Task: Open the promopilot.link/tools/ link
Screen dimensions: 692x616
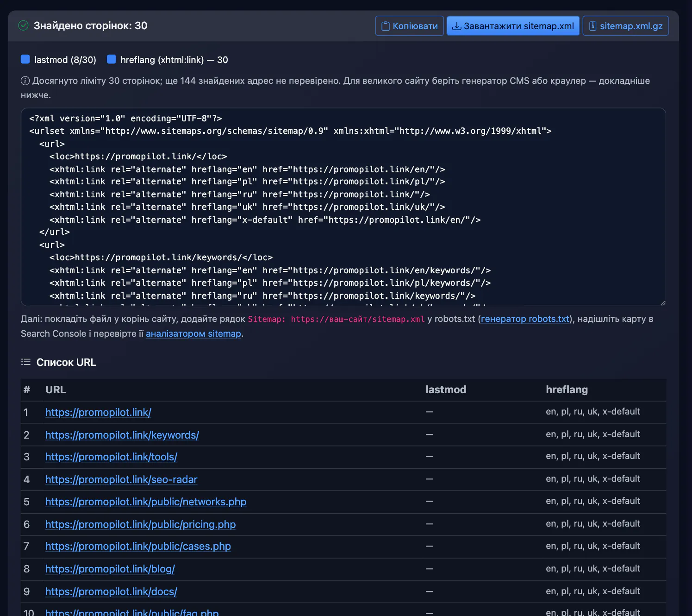Action: [111, 457]
